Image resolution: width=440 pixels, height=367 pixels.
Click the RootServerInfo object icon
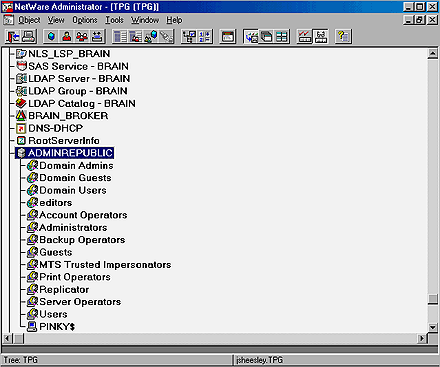coord(21,140)
